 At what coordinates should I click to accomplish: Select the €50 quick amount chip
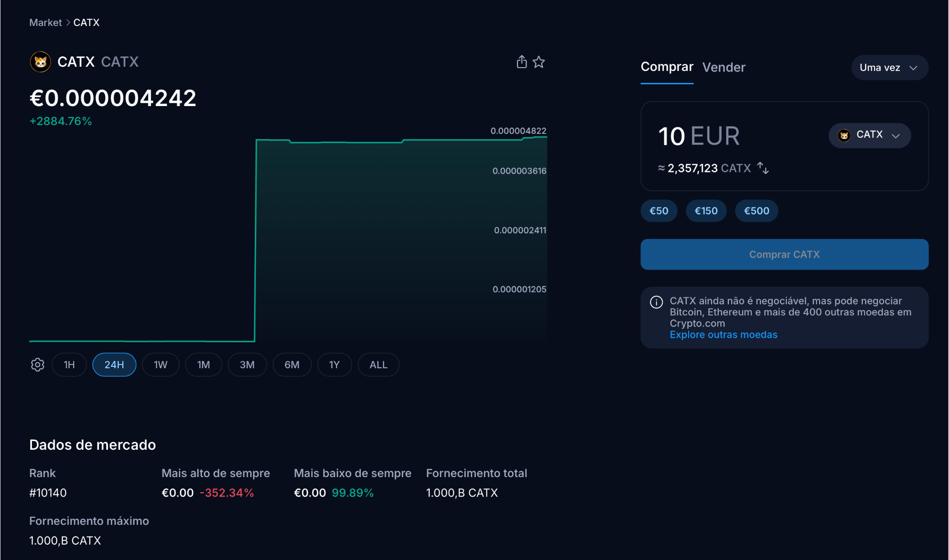(x=658, y=211)
